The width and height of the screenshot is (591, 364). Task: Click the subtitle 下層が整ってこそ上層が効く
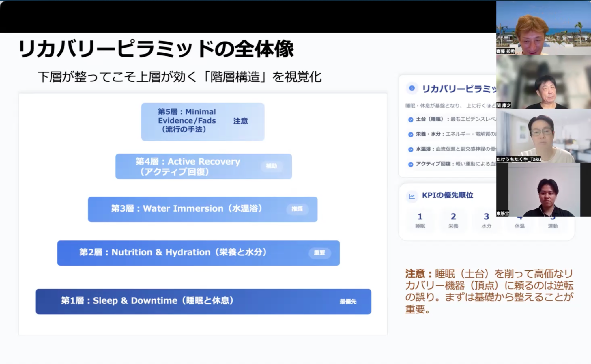pyautogui.click(x=117, y=77)
